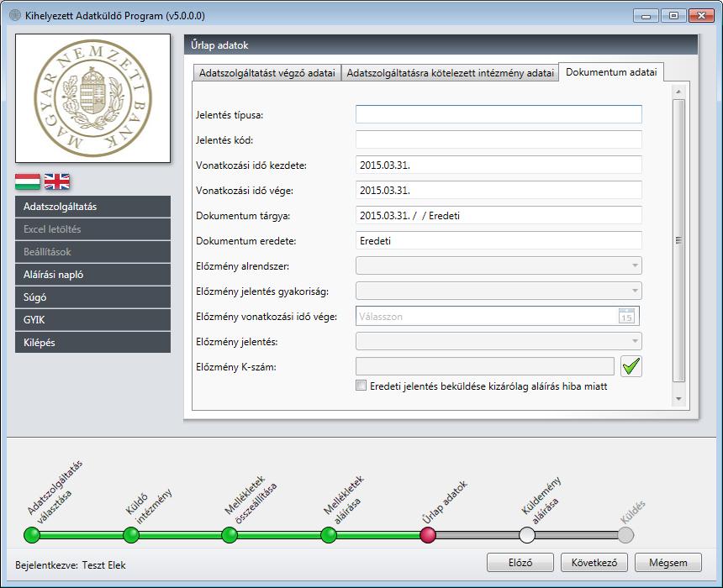The image size is (723, 588).
Task: Click the Jelentés kód field
Action: click(x=499, y=139)
